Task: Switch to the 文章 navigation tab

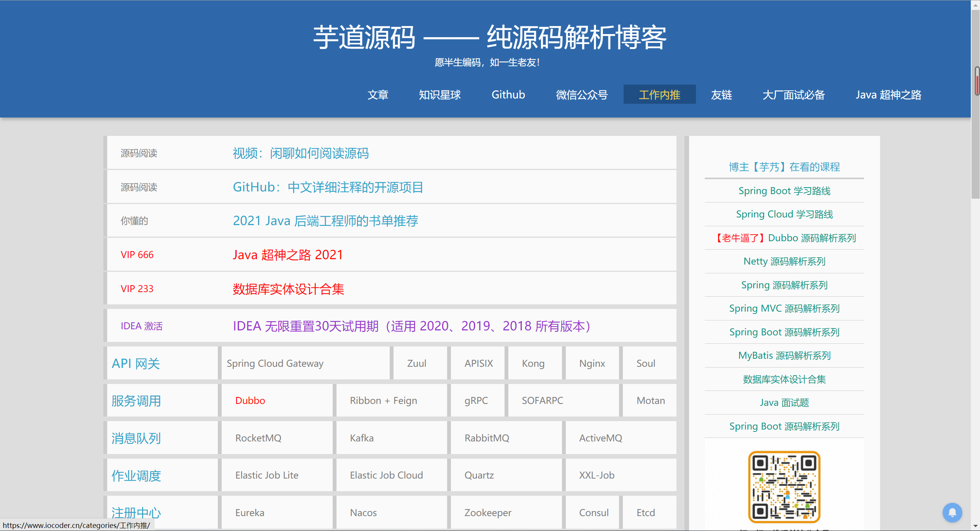Action: coord(378,95)
